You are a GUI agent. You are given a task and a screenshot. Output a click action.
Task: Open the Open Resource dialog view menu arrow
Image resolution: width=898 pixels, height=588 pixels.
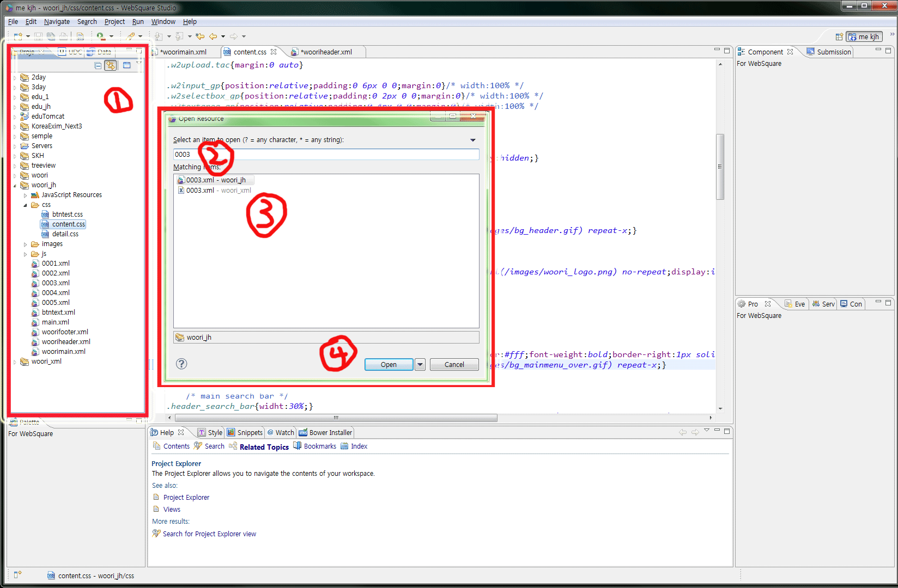tap(473, 140)
